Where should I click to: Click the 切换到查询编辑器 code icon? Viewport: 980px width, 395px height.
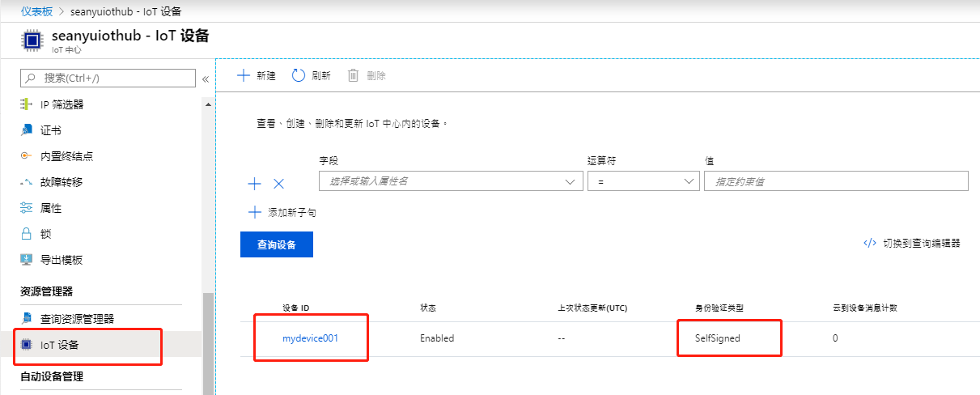coord(870,243)
